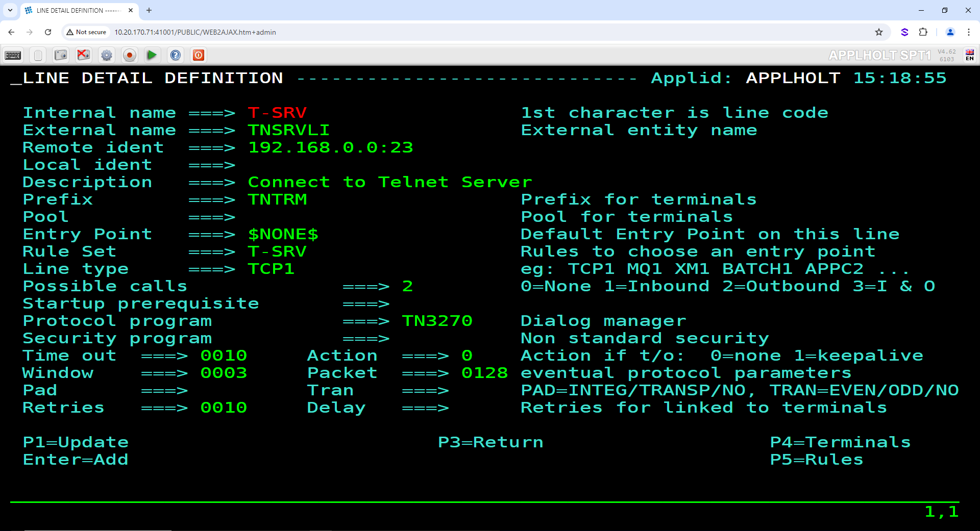The height and width of the screenshot is (531, 980).
Task: Switch language with the EN flag icon
Action: [x=970, y=55]
